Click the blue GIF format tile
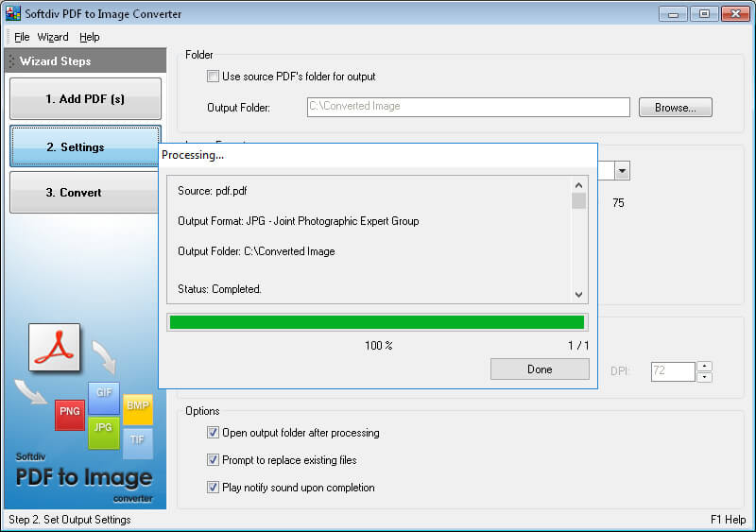Screen dimensions: 756x532 104,398
